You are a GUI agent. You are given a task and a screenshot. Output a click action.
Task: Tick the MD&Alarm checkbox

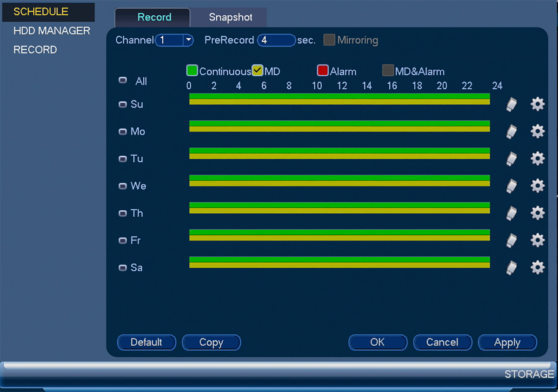(x=388, y=71)
